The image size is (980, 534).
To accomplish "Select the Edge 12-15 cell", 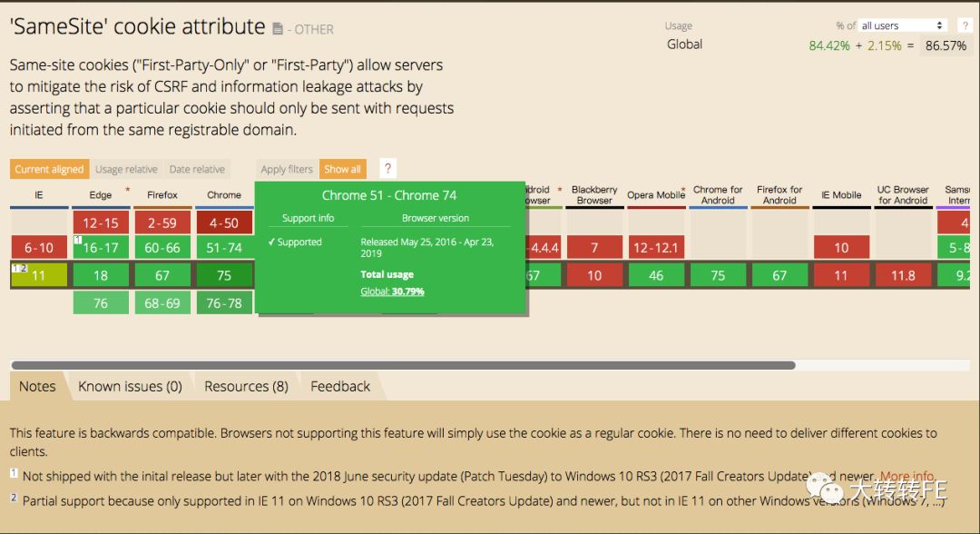I will point(101,222).
